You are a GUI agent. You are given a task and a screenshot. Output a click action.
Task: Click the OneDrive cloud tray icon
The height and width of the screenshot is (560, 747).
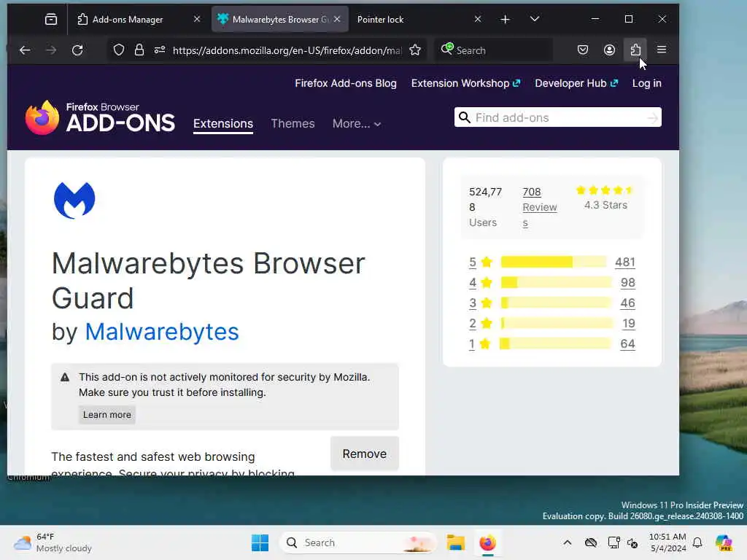click(x=591, y=542)
